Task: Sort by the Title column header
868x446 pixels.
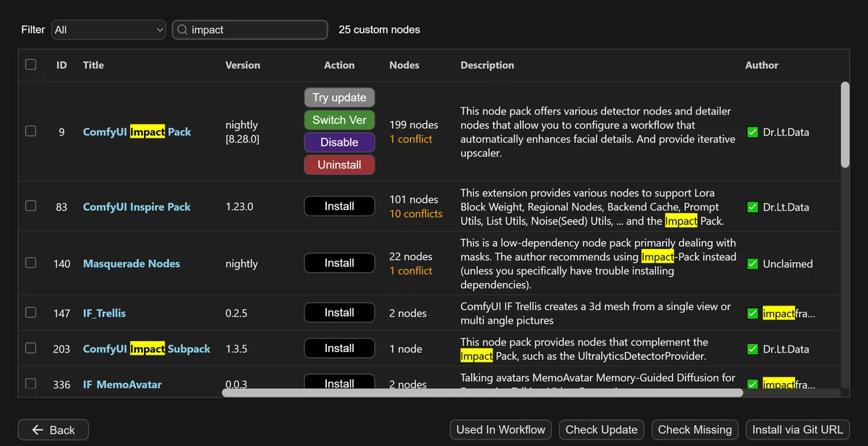Action: coord(93,65)
